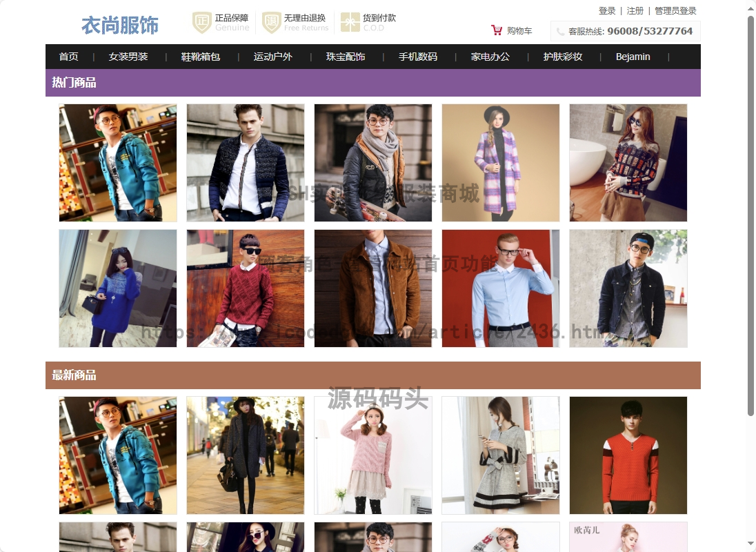Click the 注册 link
Viewport: 756px width, 552px height.
tap(635, 10)
